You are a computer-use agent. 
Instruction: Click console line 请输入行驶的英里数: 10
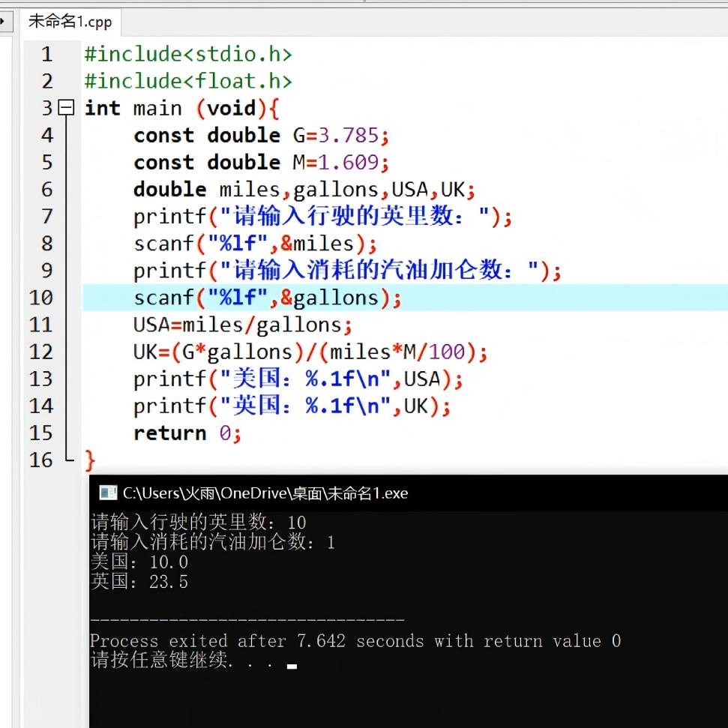coord(199,523)
